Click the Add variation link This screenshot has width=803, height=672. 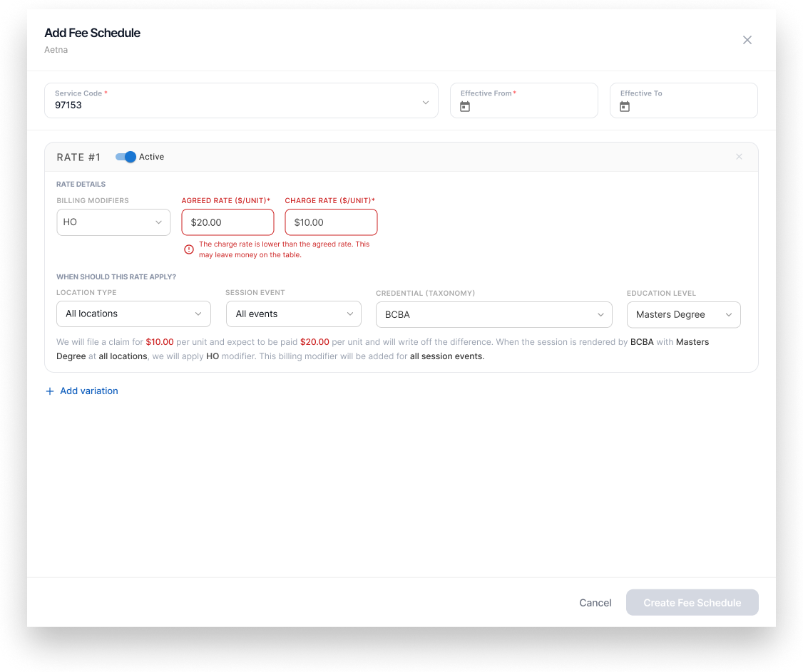point(89,391)
